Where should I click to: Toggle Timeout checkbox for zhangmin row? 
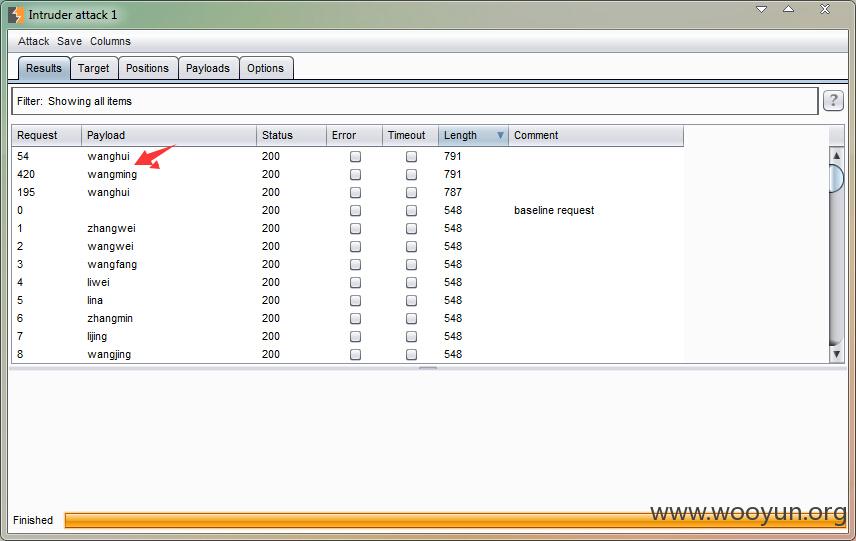click(411, 319)
